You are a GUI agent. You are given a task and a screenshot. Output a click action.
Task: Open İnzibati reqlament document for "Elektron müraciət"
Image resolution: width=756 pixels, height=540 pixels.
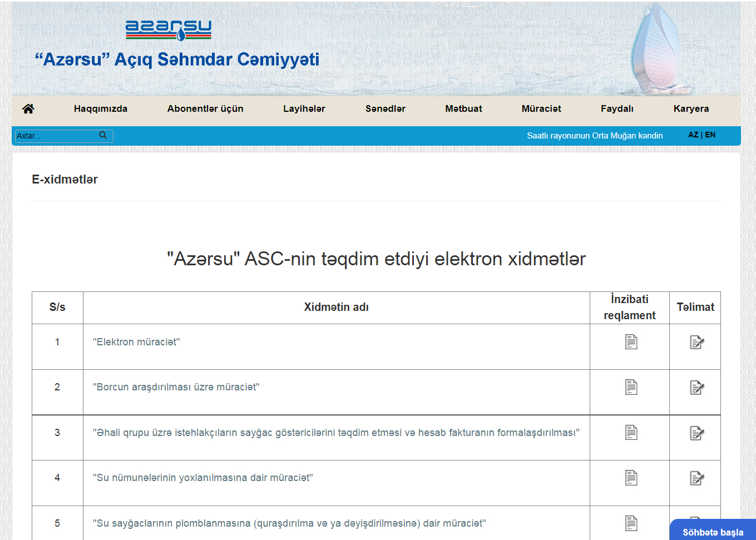[630, 342]
